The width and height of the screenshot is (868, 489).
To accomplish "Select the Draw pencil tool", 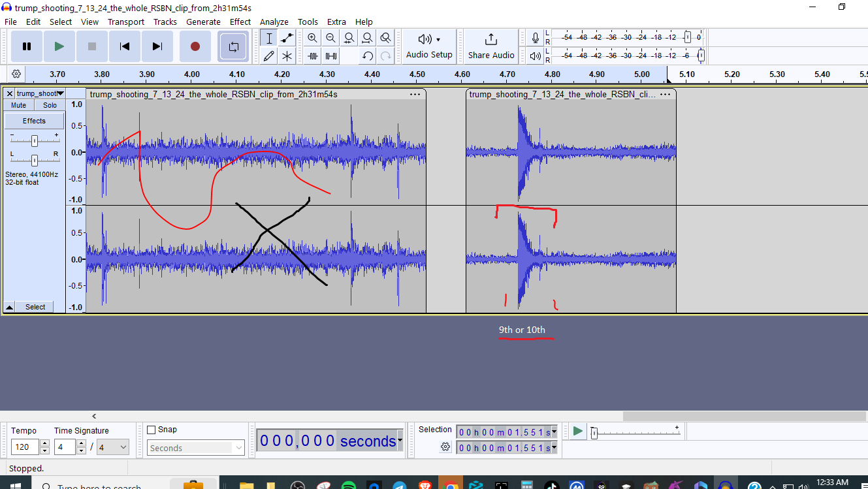I will point(268,55).
